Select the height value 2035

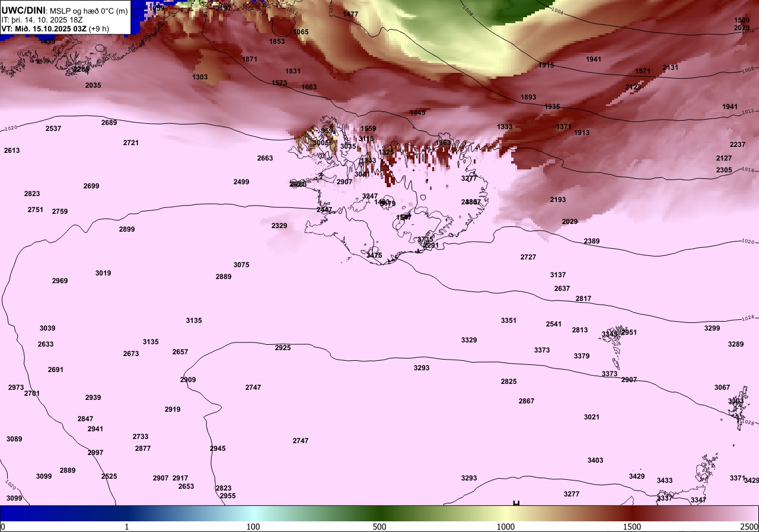click(93, 85)
